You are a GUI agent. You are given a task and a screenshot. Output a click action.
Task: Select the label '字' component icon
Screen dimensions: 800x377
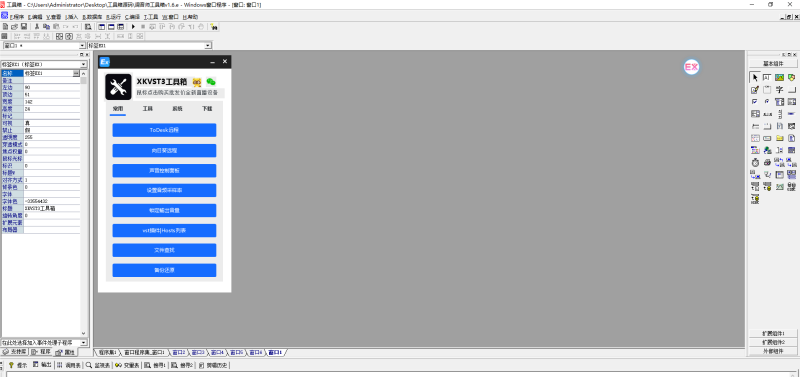(x=779, y=90)
